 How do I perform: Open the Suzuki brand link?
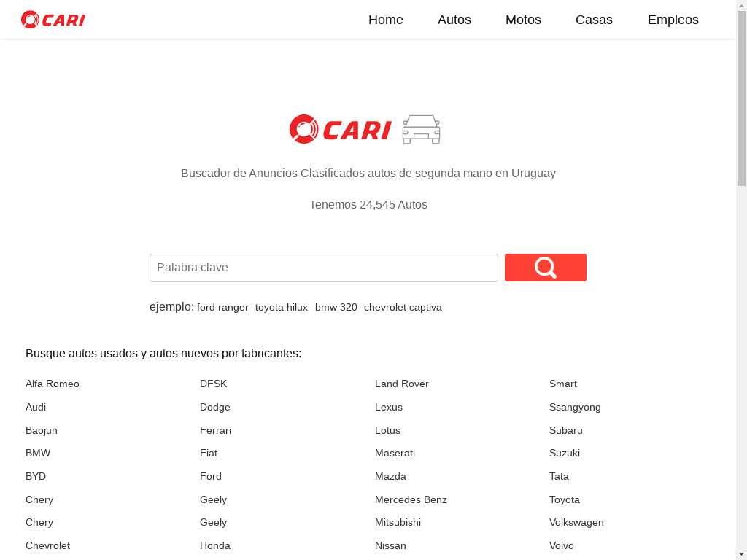pyautogui.click(x=565, y=454)
